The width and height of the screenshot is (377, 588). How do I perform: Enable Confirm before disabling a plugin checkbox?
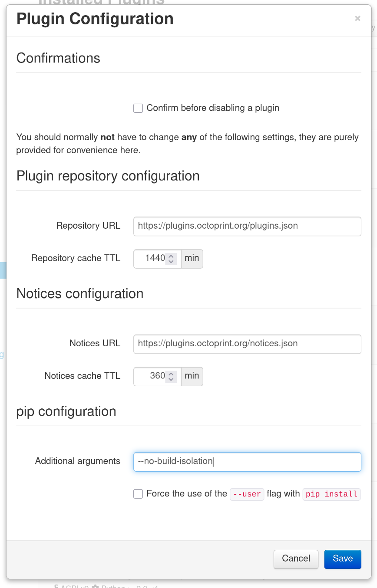tap(138, 108)
